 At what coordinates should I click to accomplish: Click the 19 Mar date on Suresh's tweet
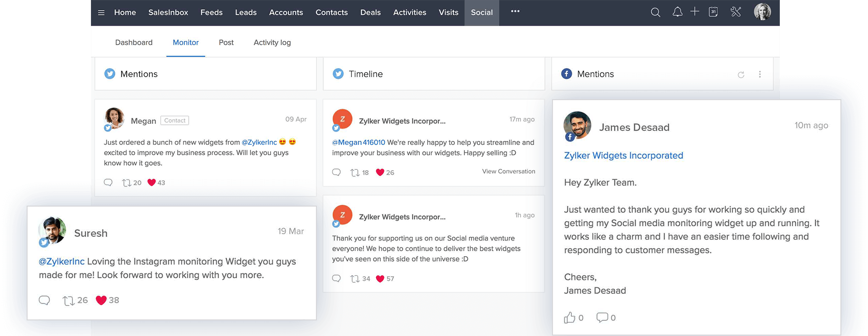click(291, 231)
